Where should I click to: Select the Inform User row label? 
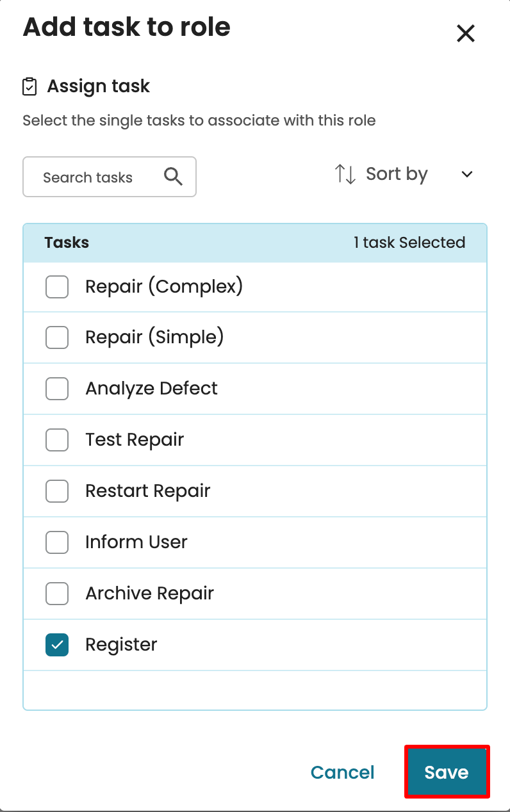pyautogui.click(x=136, y=542)
